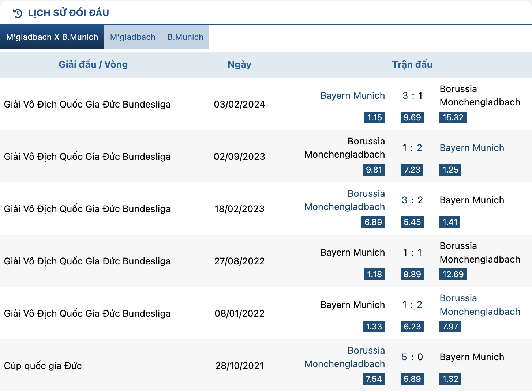Click the Giải đấu / Vòng column header

pyautogui.click(x=93, y=65)
